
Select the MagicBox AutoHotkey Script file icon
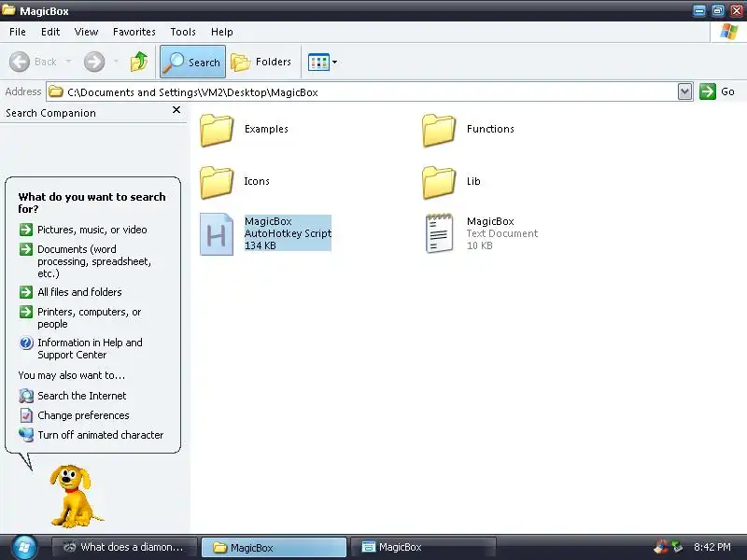pyautogui.click(x=217, y=234)
